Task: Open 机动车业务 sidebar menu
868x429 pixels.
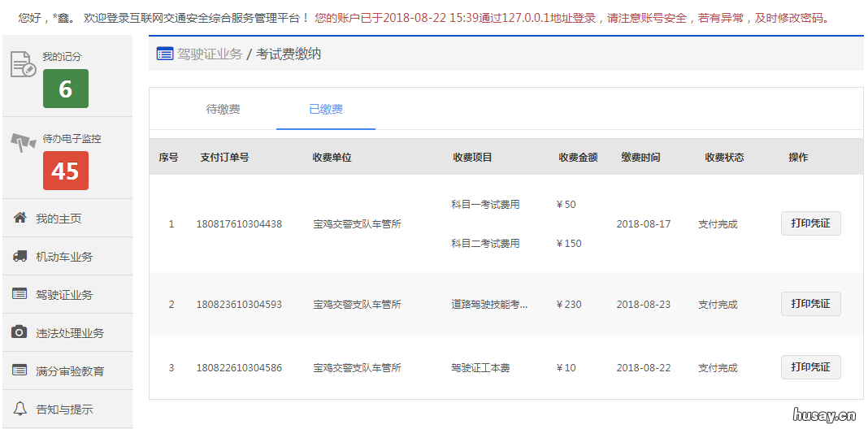Action: coord(64,256)
